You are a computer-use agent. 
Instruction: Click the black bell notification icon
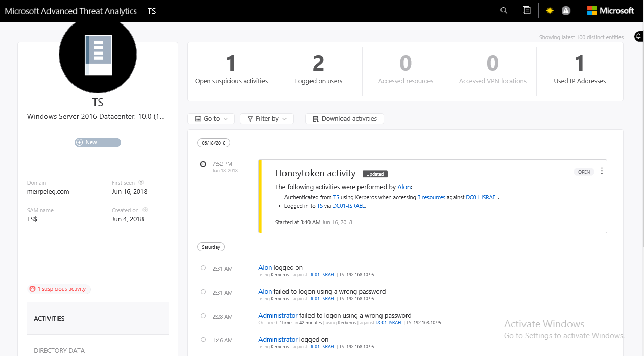638,36
